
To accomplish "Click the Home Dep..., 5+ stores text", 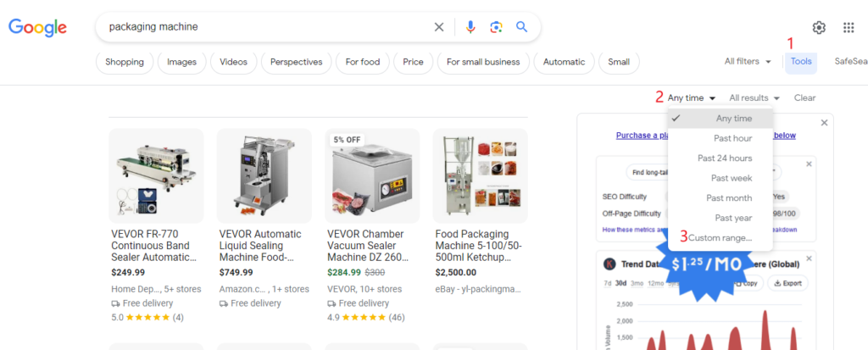I will pyautogui.click(x=156, y=289).
